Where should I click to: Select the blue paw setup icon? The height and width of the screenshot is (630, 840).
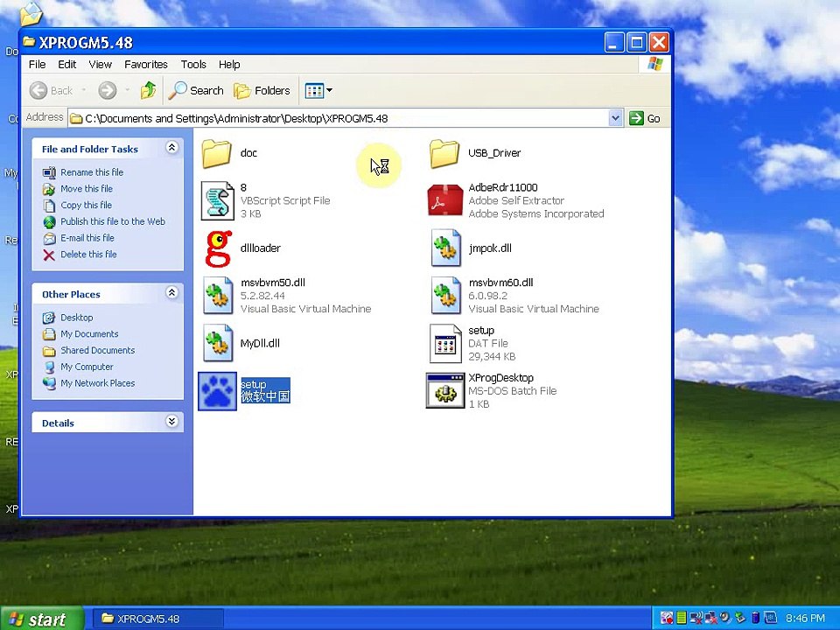[x=218, y=391]
